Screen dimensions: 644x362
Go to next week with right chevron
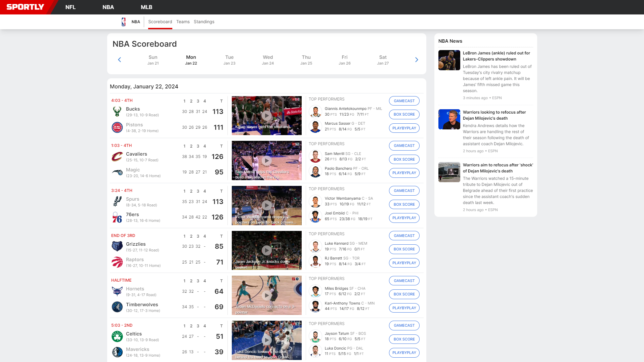pos(417,60)
